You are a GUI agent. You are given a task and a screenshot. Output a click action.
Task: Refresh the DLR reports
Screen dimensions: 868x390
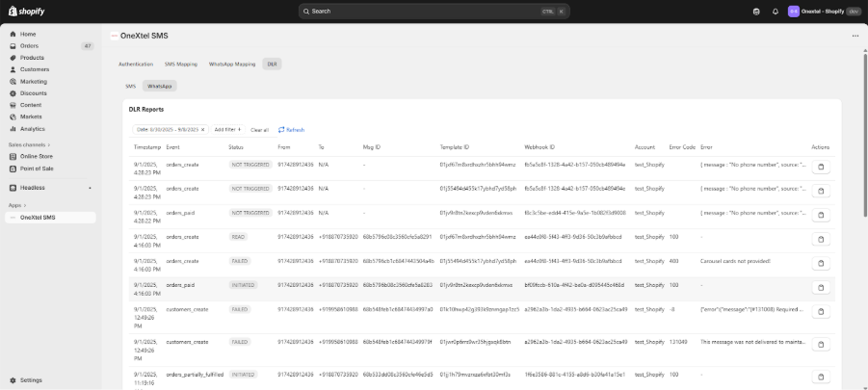click(291, 129)
